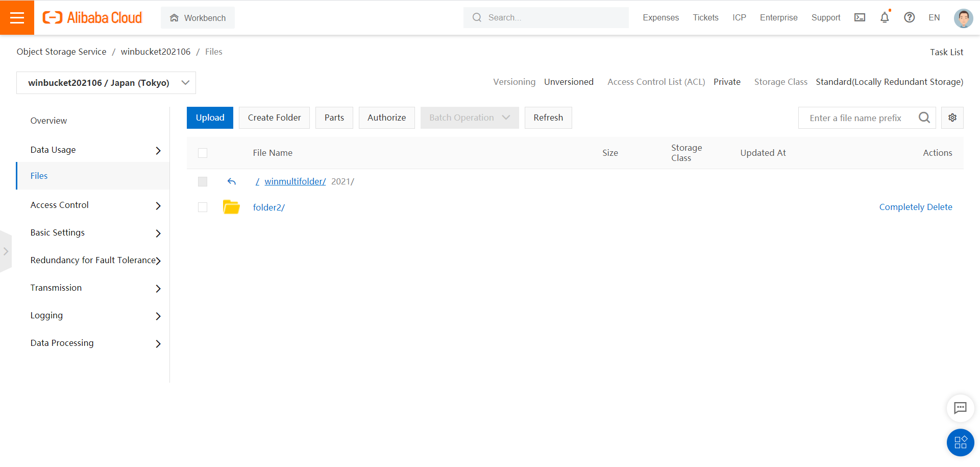Click the Private ACL value

(727, 82)
